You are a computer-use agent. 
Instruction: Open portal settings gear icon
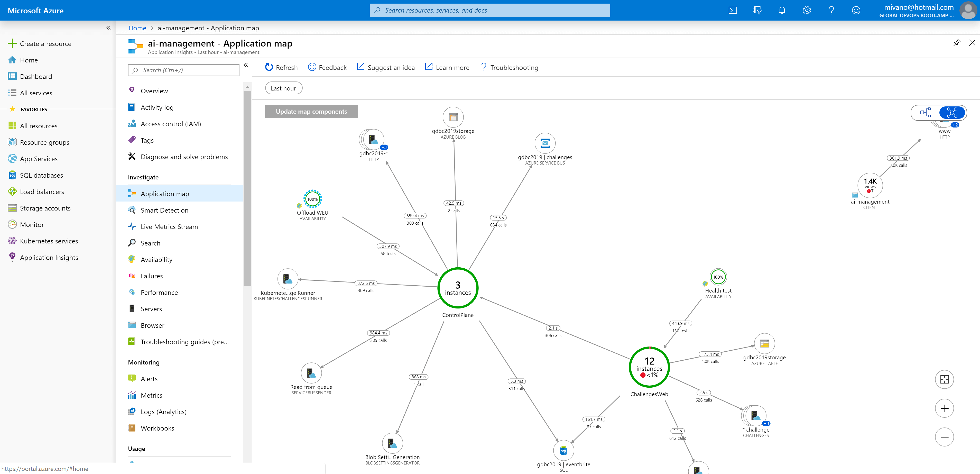[x=807, y=10]
